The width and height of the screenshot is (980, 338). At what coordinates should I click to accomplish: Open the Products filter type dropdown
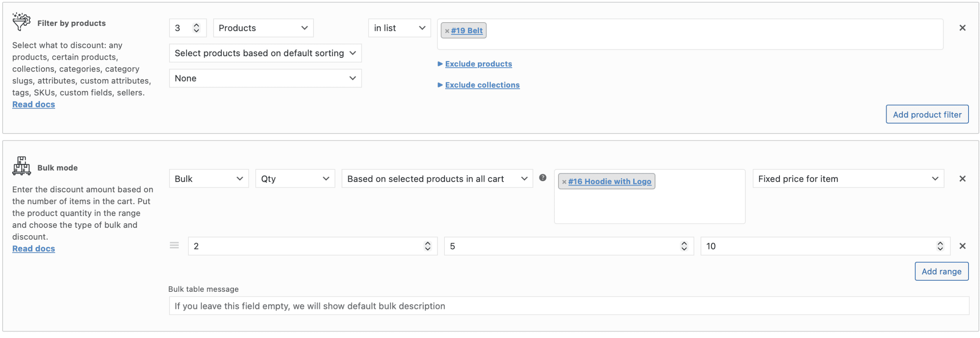263,28
